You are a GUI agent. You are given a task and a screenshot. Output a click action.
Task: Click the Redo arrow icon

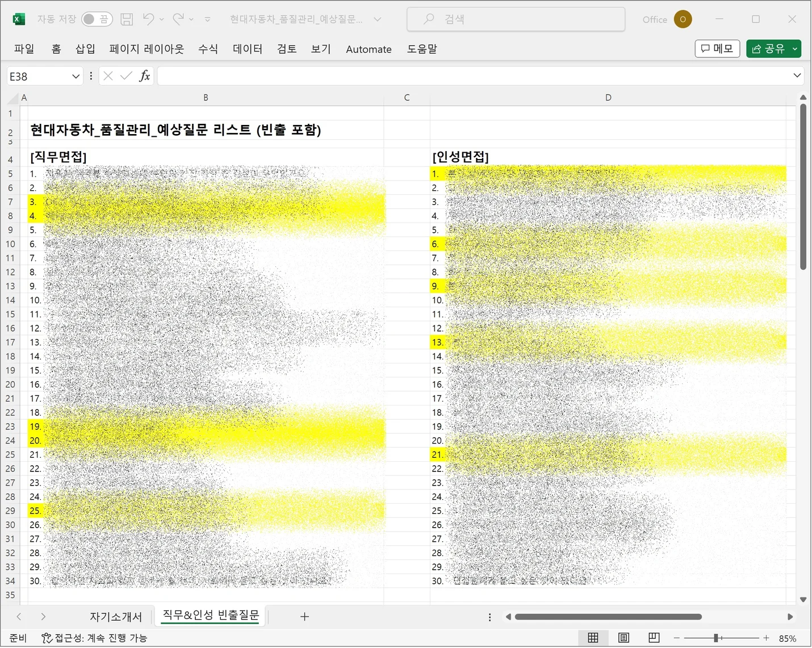[x=178, y=19]
